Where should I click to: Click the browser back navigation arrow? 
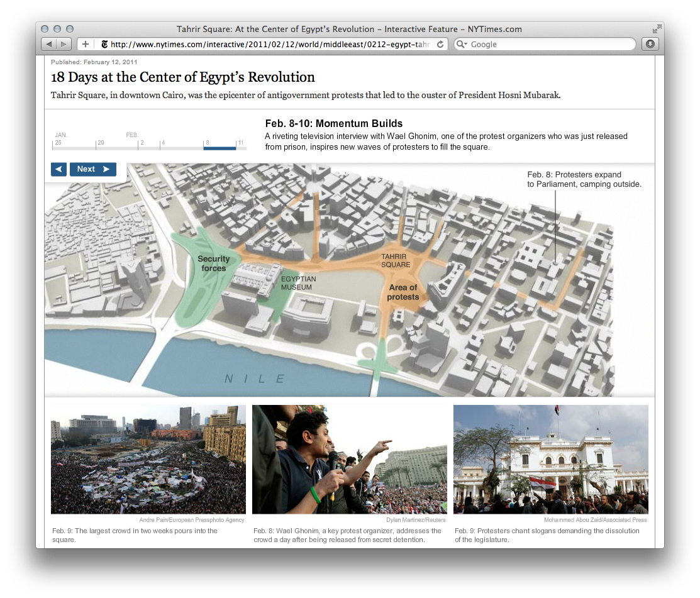coord(49,43)
